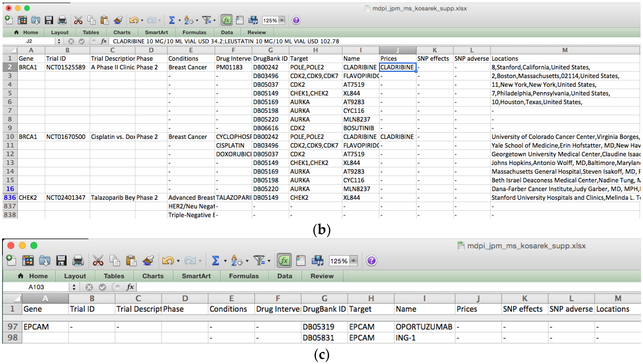Select column J header in top spreadsheet
The image size is (643, 364).
(x=397, y=50)
